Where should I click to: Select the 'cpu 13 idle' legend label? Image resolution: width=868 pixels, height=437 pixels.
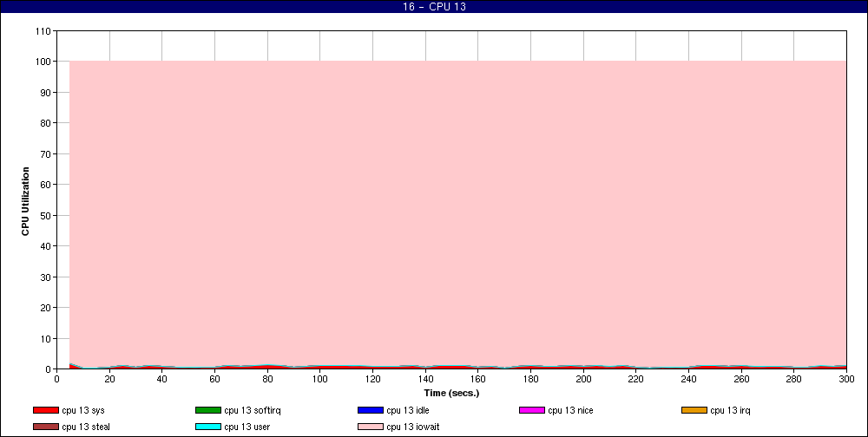407,410
